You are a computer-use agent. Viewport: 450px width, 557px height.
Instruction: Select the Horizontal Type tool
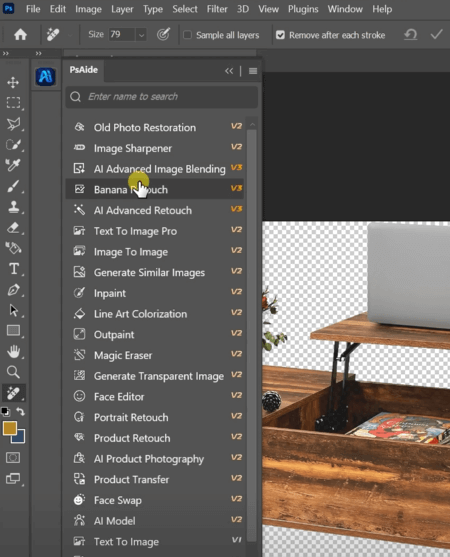coord(13,269)
